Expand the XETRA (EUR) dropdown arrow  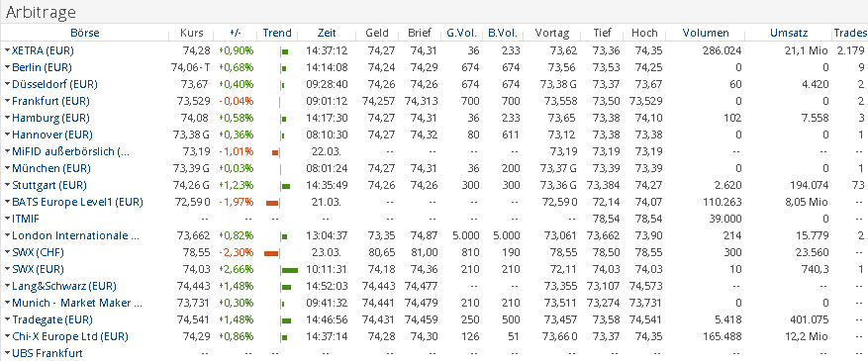(x=7, y=50)
